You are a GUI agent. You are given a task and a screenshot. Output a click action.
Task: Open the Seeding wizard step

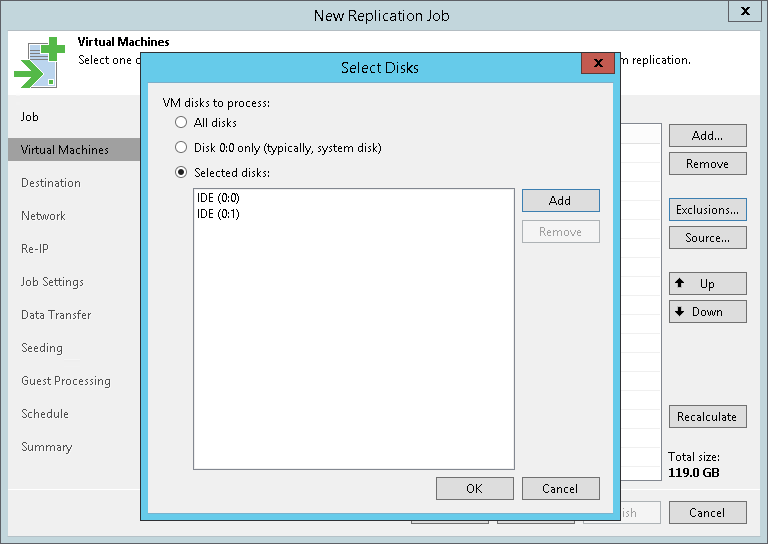tap(42, 348)
